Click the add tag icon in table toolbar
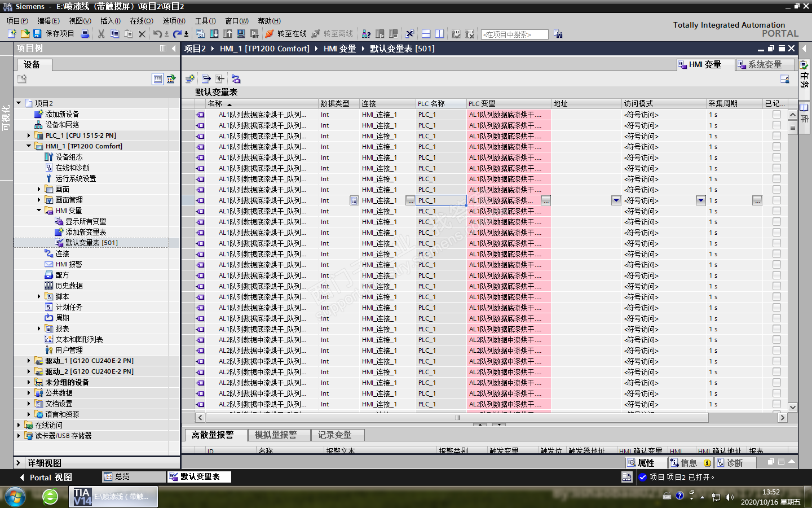The height and width of the screenshot is (508, 812). pyautogui.click(x=190, y=78)
